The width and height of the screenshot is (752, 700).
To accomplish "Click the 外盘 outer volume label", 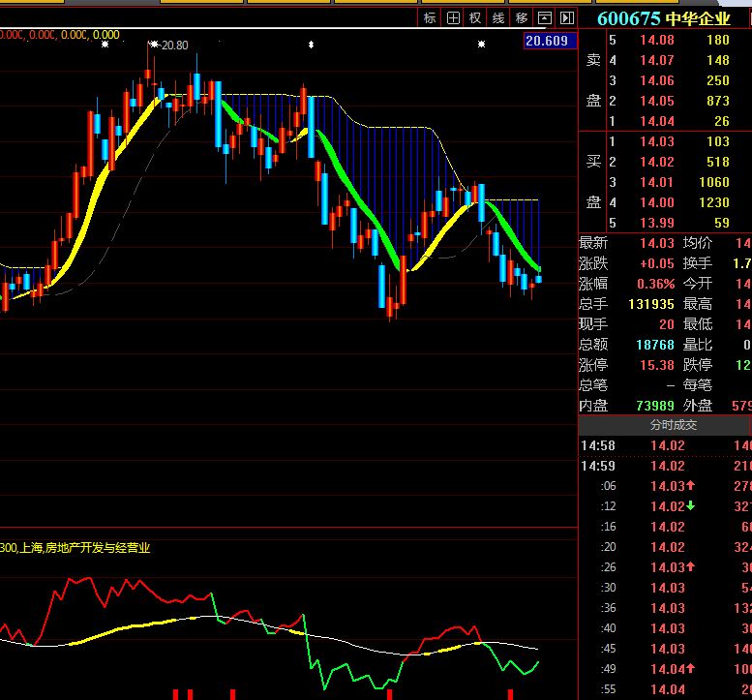I will (x=698, y=406).
